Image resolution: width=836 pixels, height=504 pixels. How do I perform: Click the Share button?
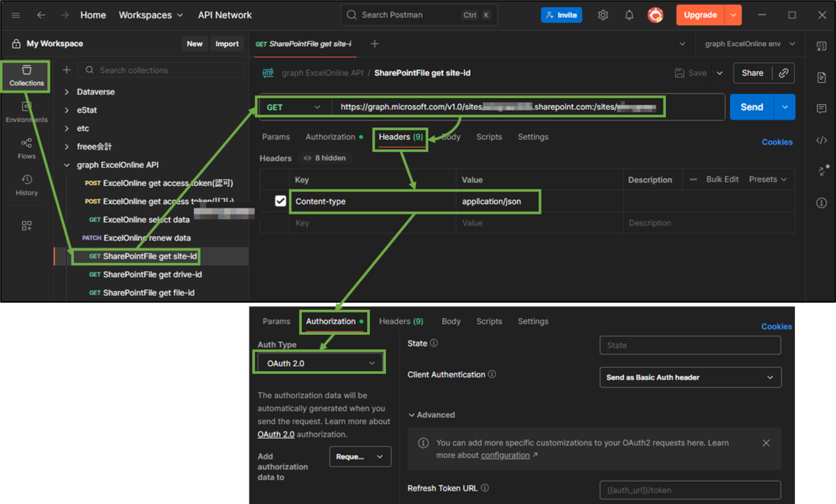752,73
